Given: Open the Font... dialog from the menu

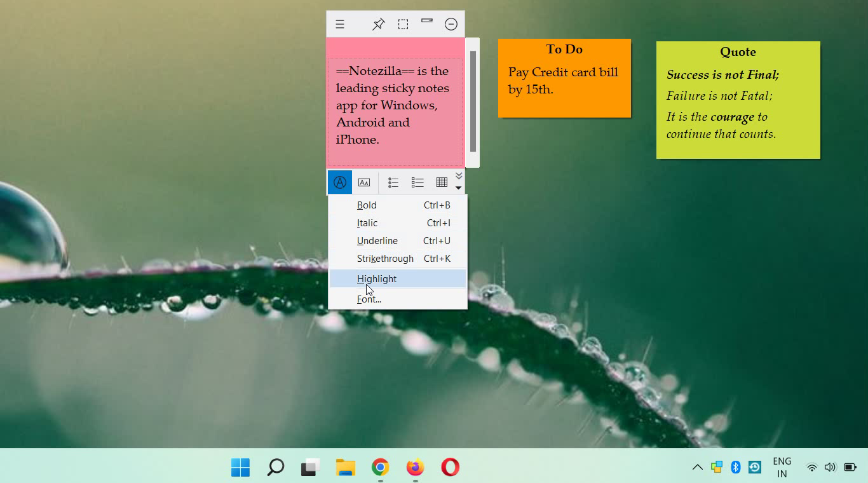Looking at the screenshot, I should (398, 299).
